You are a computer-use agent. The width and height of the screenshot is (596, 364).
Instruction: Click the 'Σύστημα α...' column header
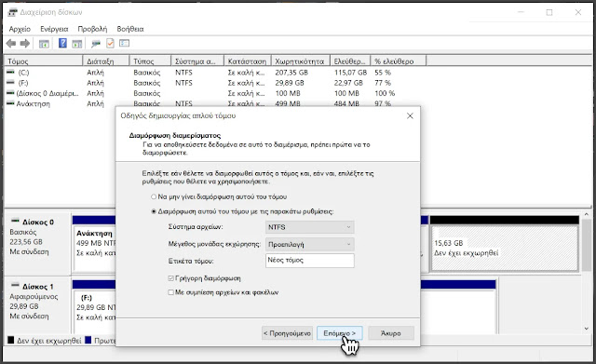pyautogui.click(x=197, y=61)
